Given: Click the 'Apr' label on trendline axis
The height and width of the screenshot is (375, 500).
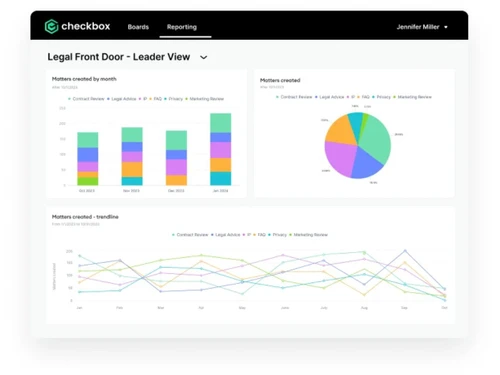Looking at the screenshot, I should point(201,308).
